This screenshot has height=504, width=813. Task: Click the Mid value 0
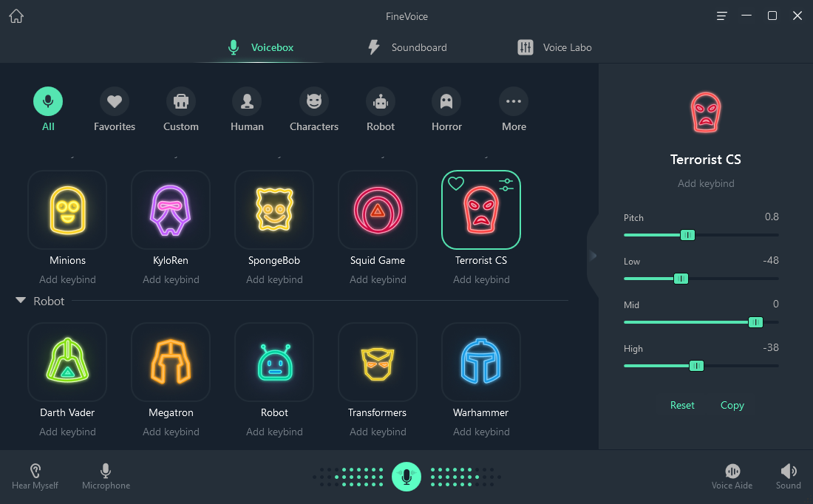point(775,304)
